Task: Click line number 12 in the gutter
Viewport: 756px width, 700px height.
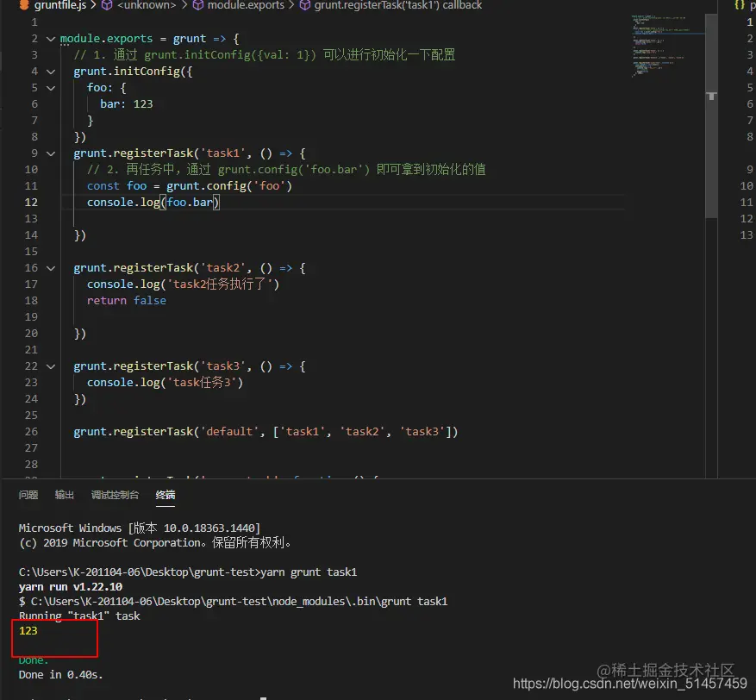Action: pyautogui.click(x=31, y=203)
